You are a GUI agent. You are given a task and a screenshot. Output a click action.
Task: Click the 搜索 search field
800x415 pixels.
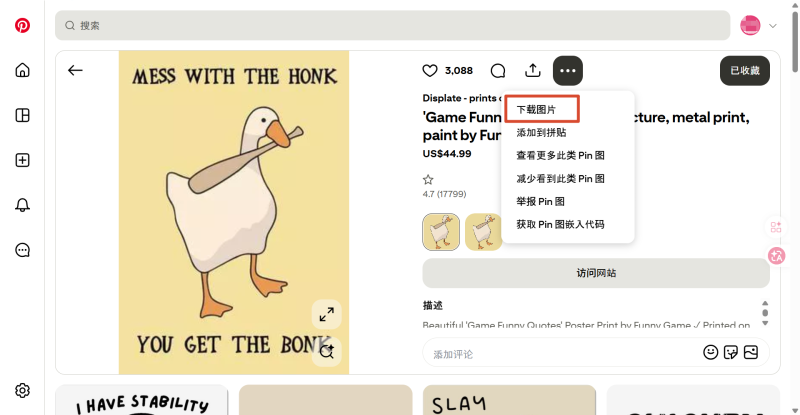[x=392, y=26]
